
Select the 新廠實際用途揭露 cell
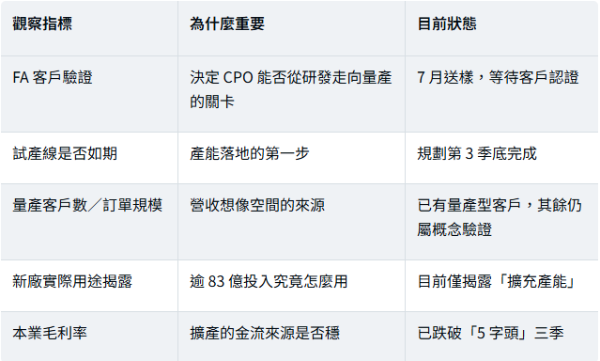pos(89,286)
